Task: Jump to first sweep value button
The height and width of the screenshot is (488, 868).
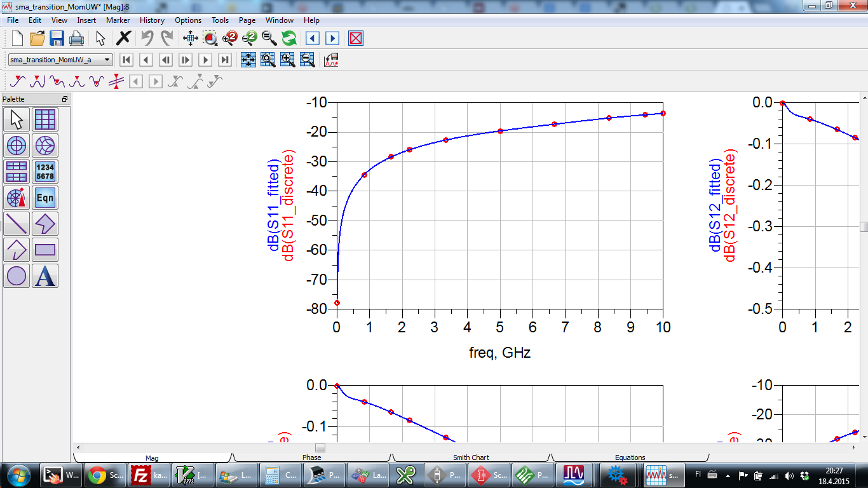Action: point(126,60)
